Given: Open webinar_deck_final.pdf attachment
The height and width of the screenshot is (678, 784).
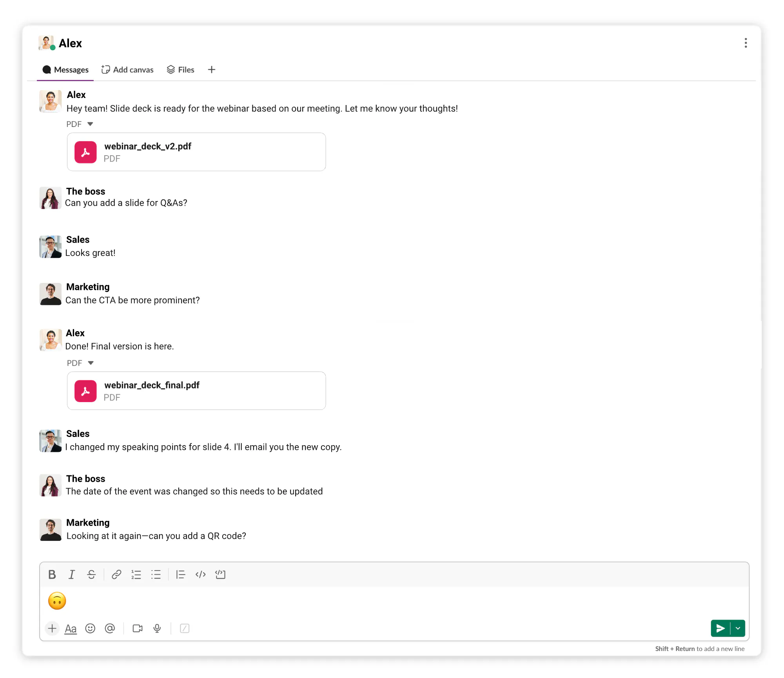Looking at the screenshot, I should [x=196, y=391].
